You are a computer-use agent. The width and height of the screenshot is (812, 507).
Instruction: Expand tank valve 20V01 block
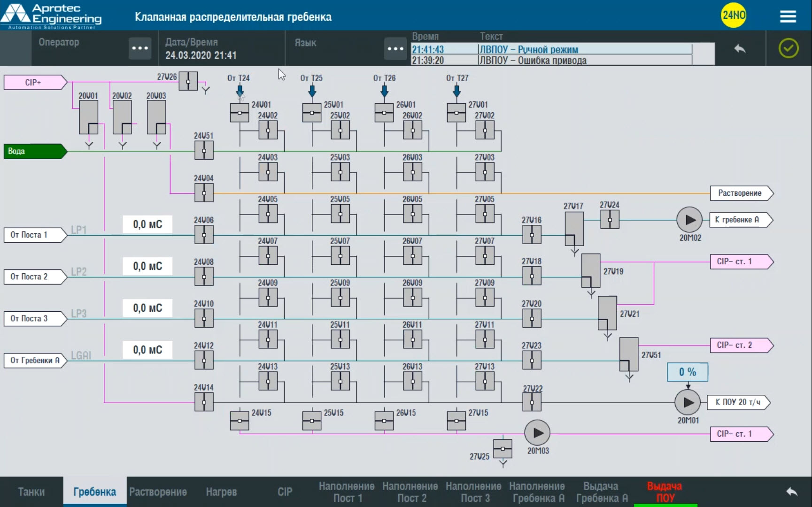tap(88, 117)
